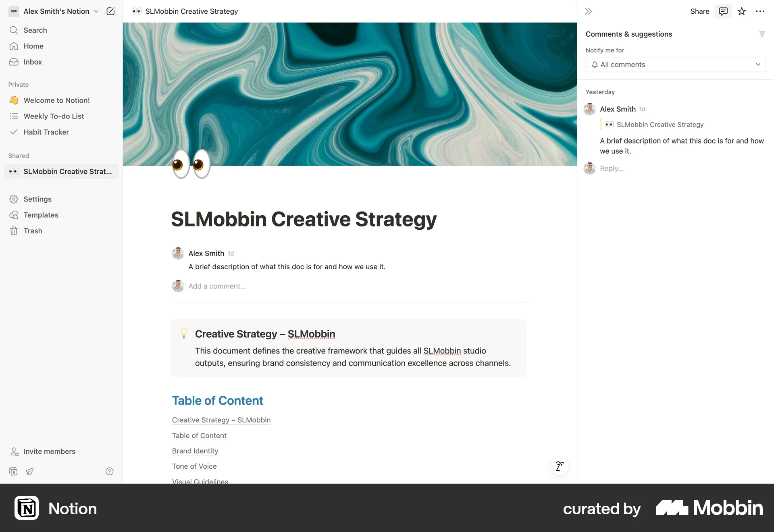Viewport: 774px width, 532px height.
Task: Open the All comments notification dropdown
Action: click(675, 64)
